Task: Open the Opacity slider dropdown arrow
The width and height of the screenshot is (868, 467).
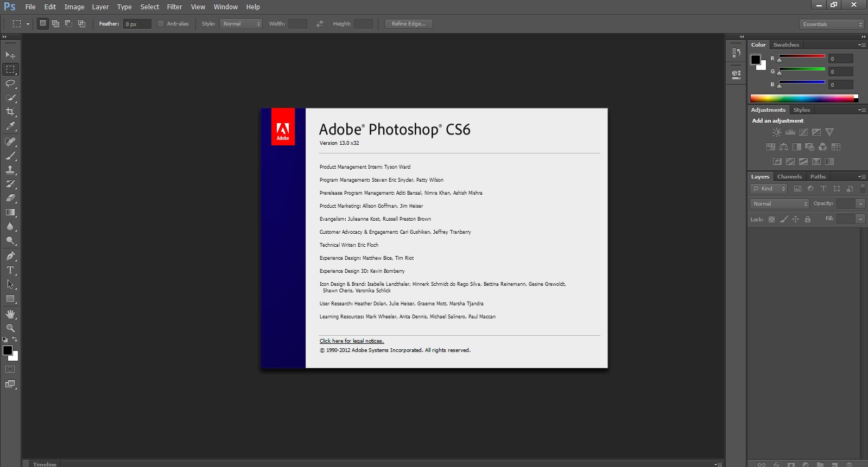Action: tap(860, 204)
